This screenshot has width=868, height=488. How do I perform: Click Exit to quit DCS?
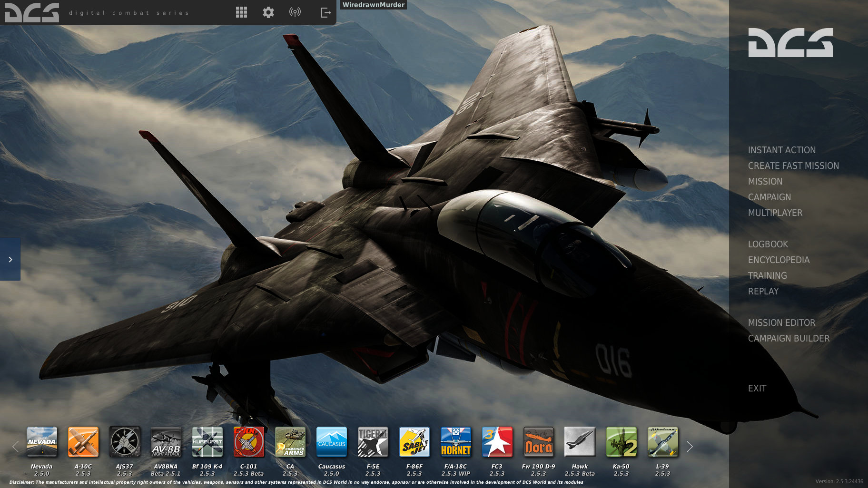tap(757, 388)
